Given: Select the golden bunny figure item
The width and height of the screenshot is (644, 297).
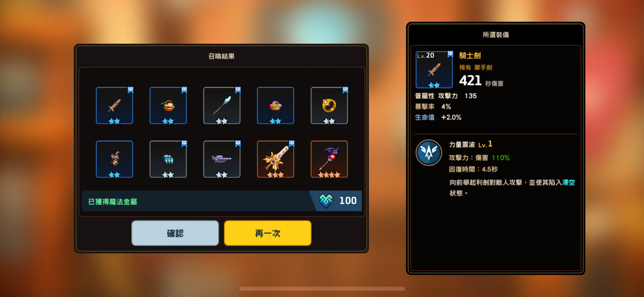Looking at the screenshot, I should tap(114, 159).
